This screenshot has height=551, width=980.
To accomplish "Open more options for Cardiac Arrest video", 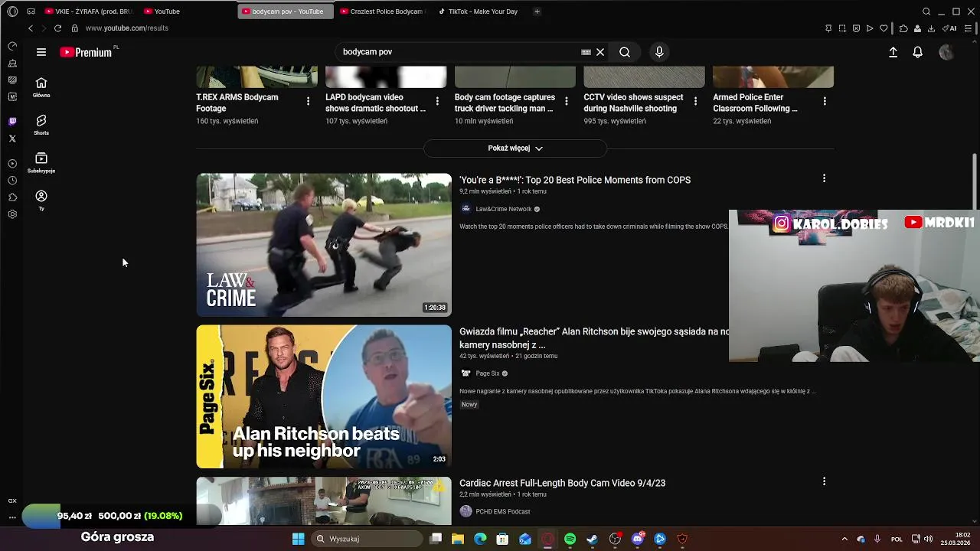I will (x=824, y=481).
